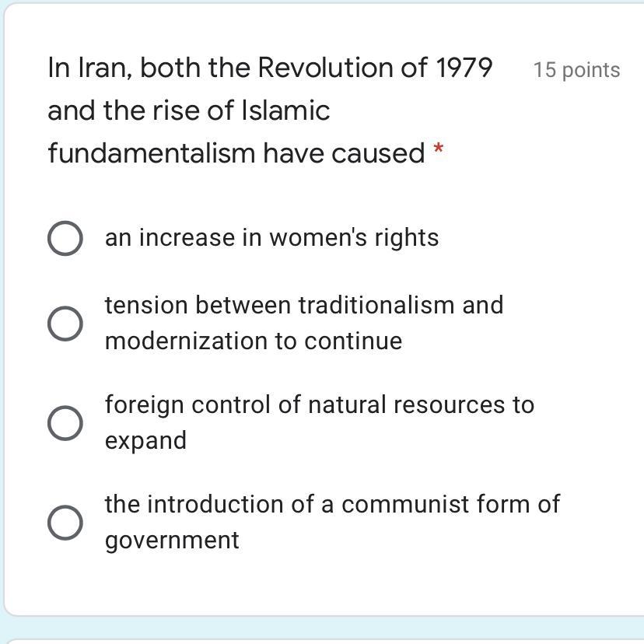Click the "foreign control of natural resources to" text

tap(319, 404)
